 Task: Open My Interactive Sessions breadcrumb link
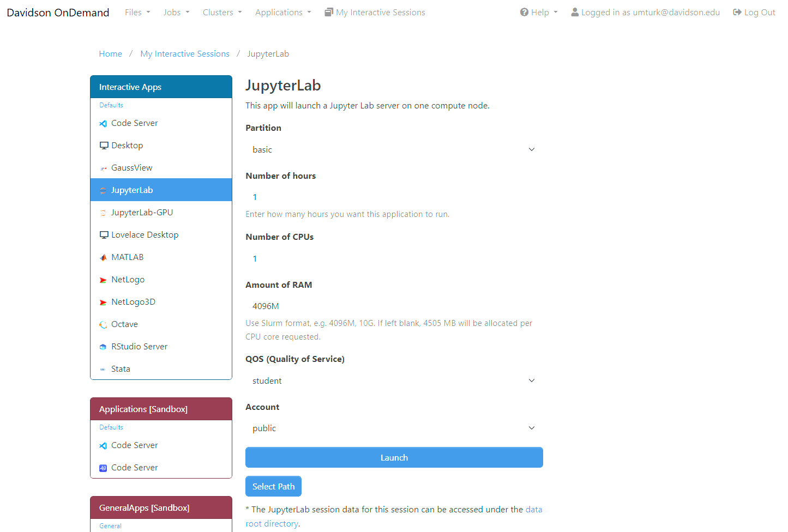click(x=185, y=54)
